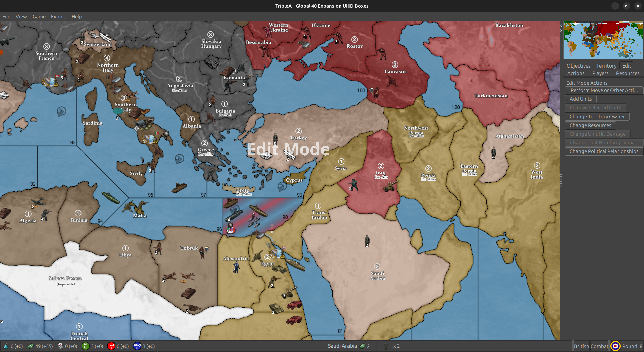Click the flask research tokens icon
The width and height of the screenshot is (644, 352).
6,346
